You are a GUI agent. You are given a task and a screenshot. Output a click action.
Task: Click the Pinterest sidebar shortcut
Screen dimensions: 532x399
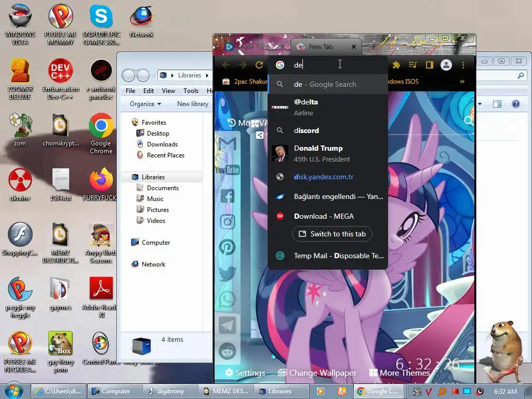pyautogui.click(x=228, y=247)
